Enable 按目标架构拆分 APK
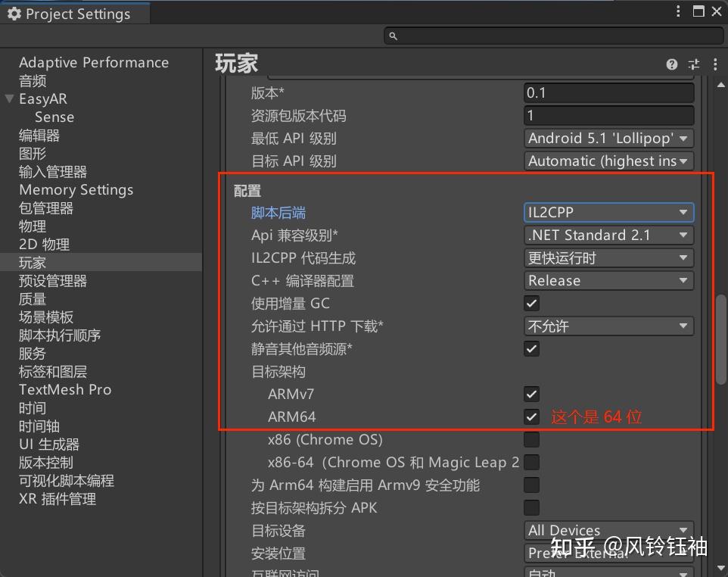728x577 pixels. pyautogui.click(x=531, y=507)
